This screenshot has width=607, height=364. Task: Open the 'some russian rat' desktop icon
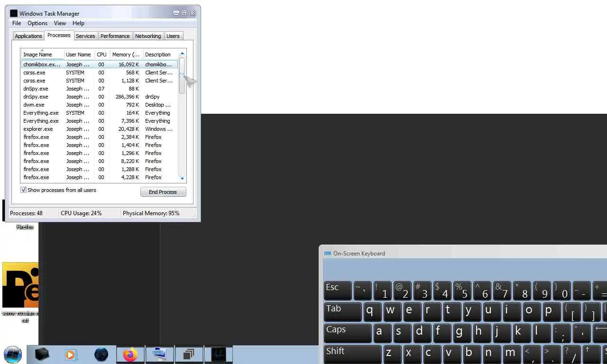pos(20,291)
